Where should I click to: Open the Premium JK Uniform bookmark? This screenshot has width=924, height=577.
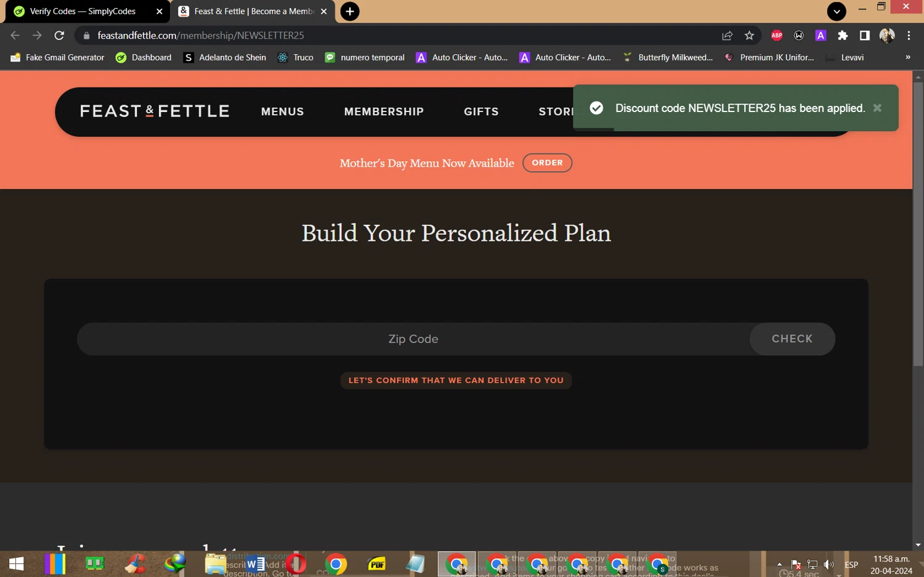tap(769, 57)
